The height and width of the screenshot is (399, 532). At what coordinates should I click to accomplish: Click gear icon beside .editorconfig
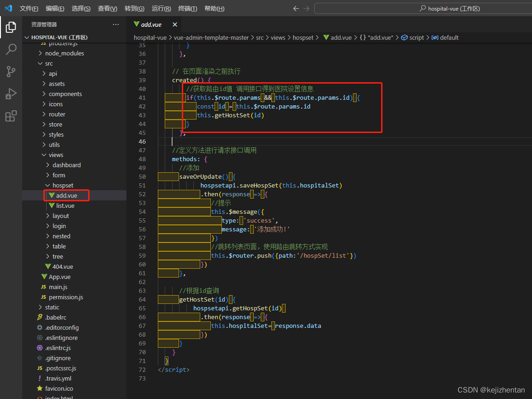click(40, 327)
